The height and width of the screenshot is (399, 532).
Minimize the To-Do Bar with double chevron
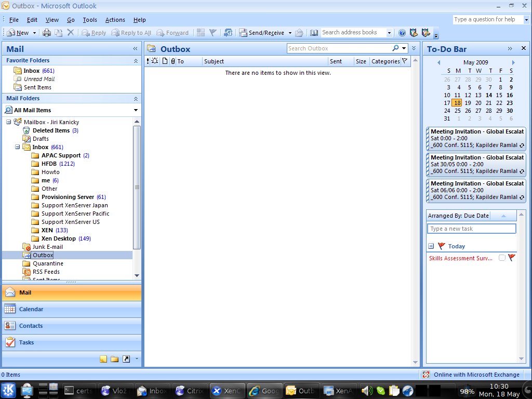pyautogui.click(x=510, y=48)
